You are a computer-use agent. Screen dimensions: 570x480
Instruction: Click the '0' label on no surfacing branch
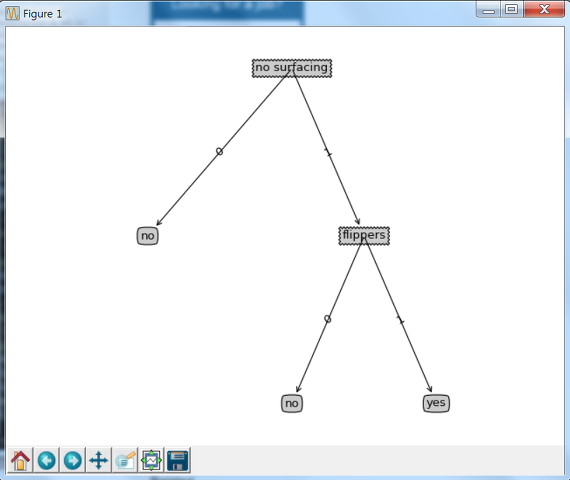pyautogui.click(x=219, y=151)
